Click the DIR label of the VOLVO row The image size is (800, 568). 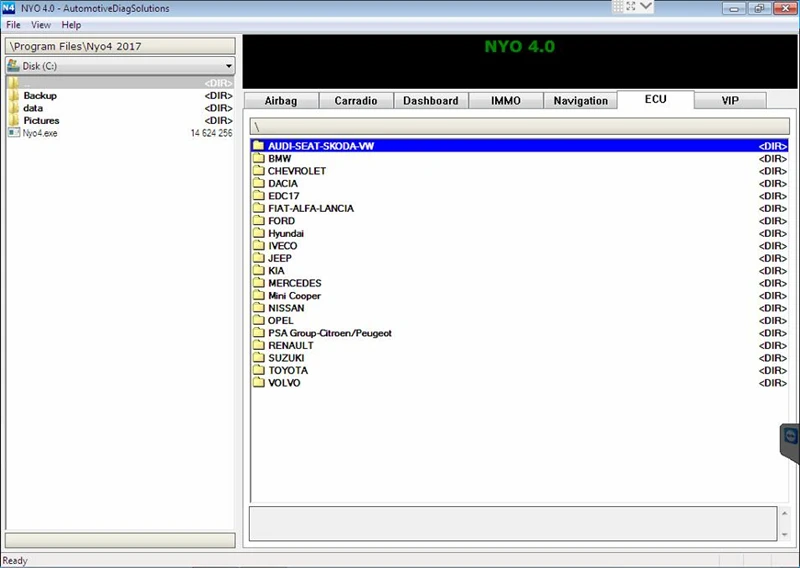pyautogui.click(x=773, y=383)
